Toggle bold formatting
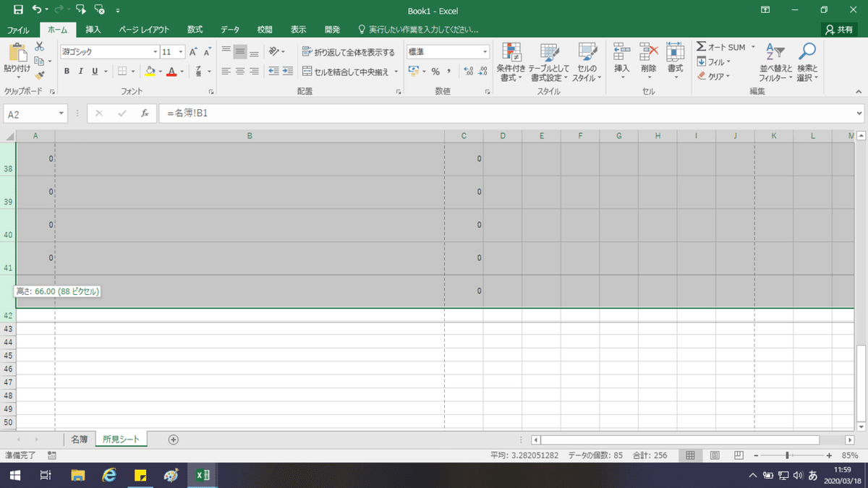Image resolution: width=868 pixels, height=488 pixels. point(67,71)
